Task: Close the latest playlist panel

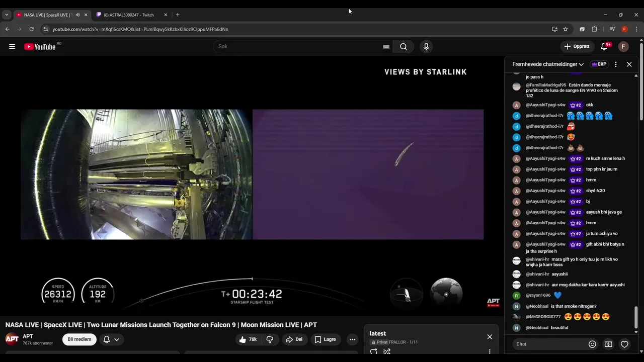Action: pyautogui.click(x=490, y=337)
